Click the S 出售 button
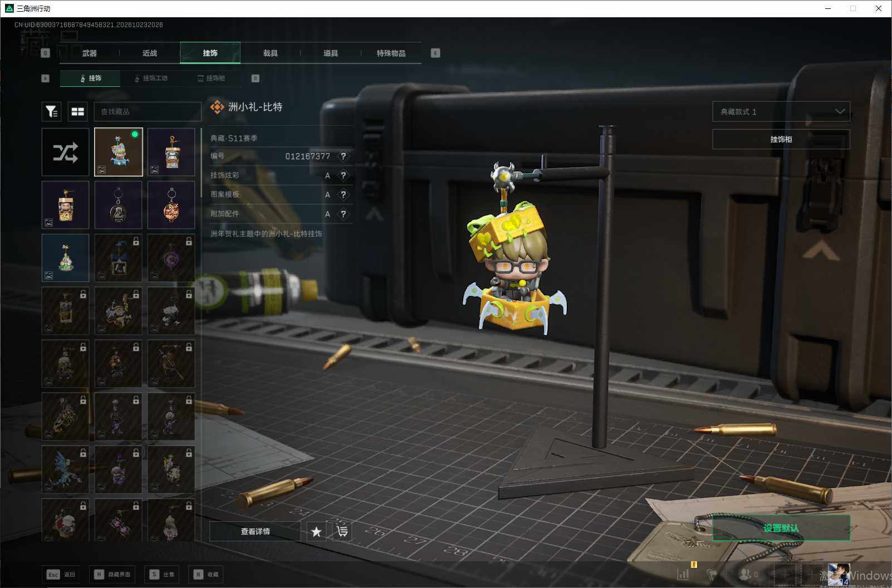Image resolution: width=892 pixels, height=588 pixels. click(x=162, y=574)
